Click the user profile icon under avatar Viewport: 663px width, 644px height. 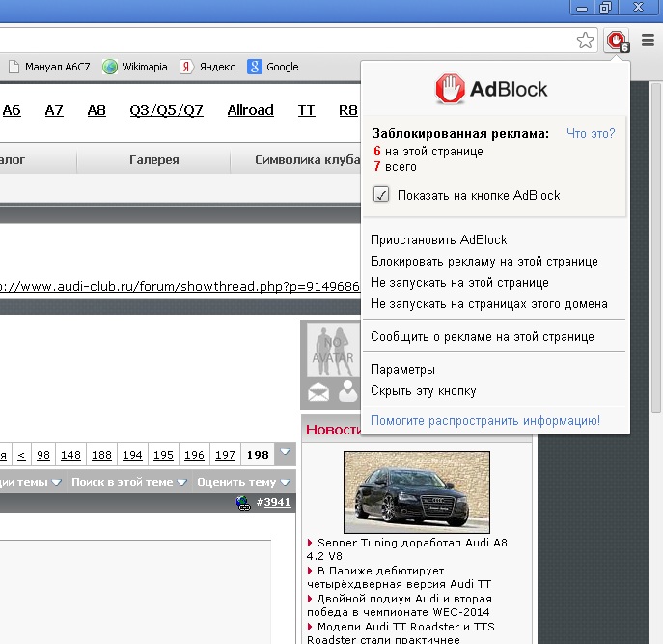[348, 391]
